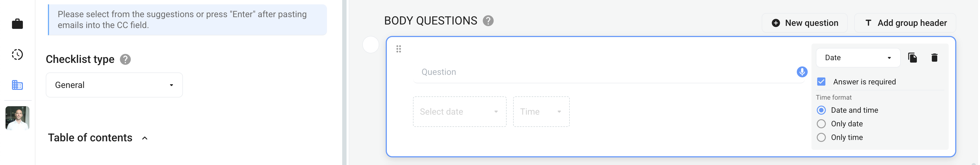This screenshot has width=980, height=165.
Task: Select the Only time radio option
Action: coord(821,137)
